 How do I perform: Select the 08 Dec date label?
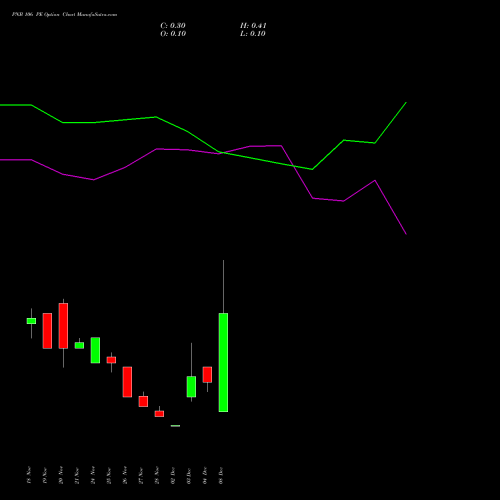pyautogui.click(x=221, y=475)
